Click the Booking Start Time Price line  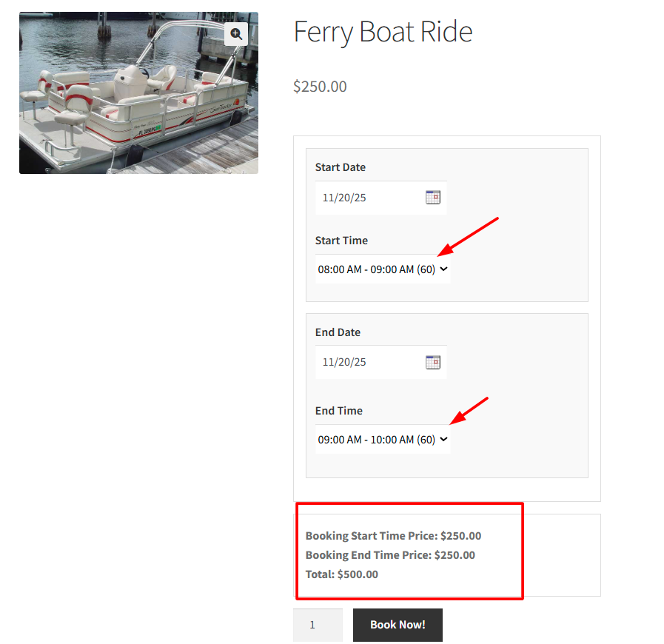pyautogui.click(x=393, y=536)
